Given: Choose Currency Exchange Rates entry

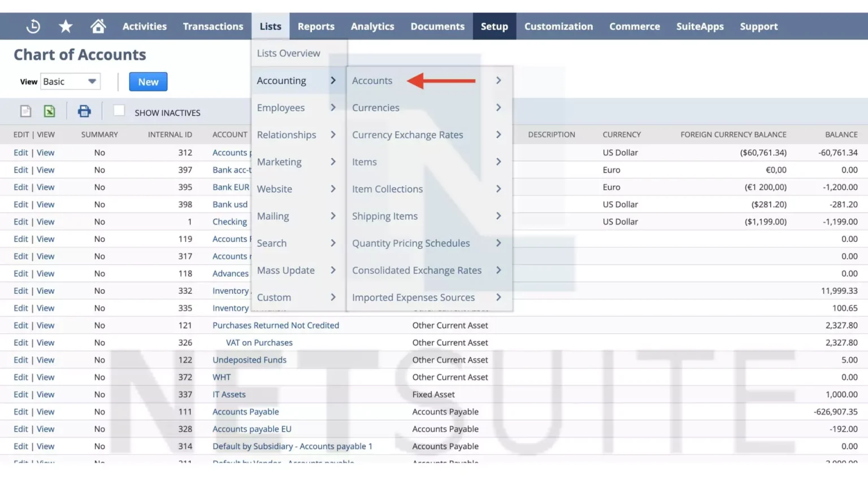Looking at the screenshot, I should coord(407,134).
